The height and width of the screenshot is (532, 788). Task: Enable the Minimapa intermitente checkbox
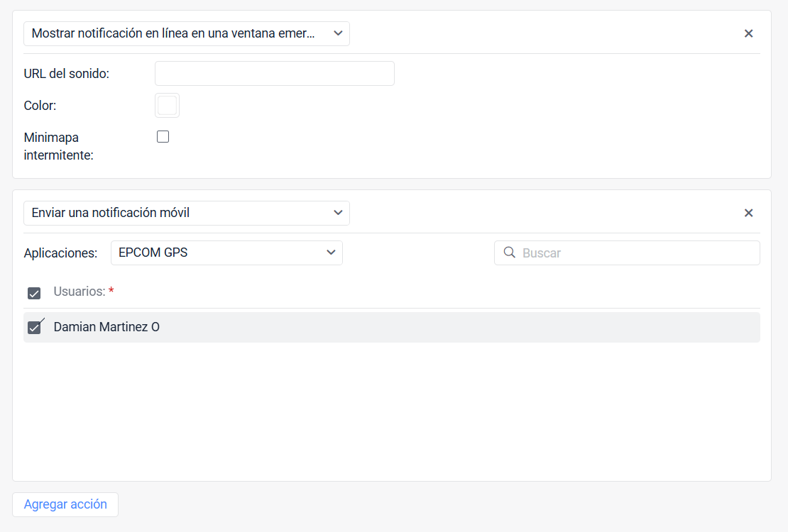[x=163, y=137]
